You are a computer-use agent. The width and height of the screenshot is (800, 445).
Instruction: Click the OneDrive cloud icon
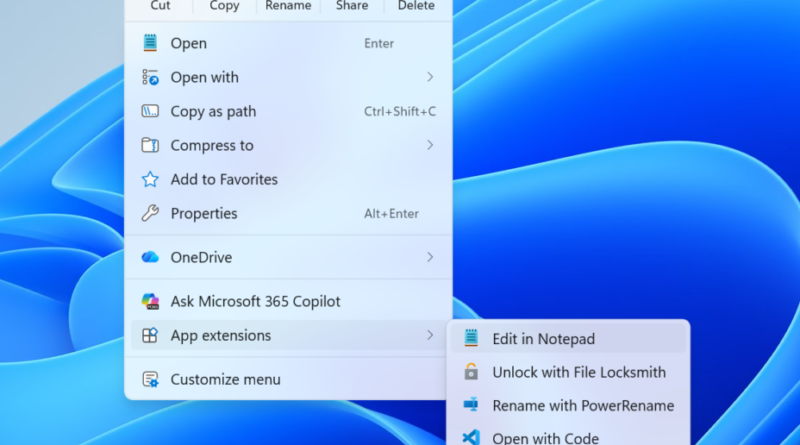coord(150,257)
